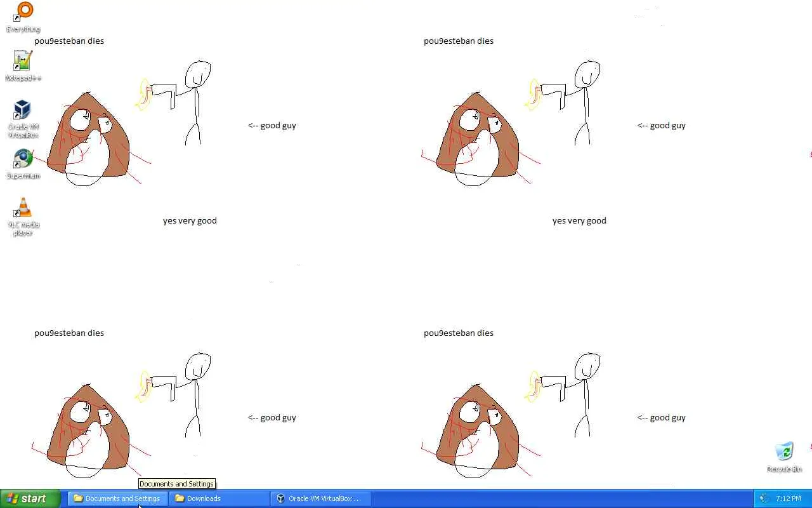The image size is (812, 508).
Task: Select the Oracle VM VirtualBox desktop shortcut
Action: [x=23, y=119]
